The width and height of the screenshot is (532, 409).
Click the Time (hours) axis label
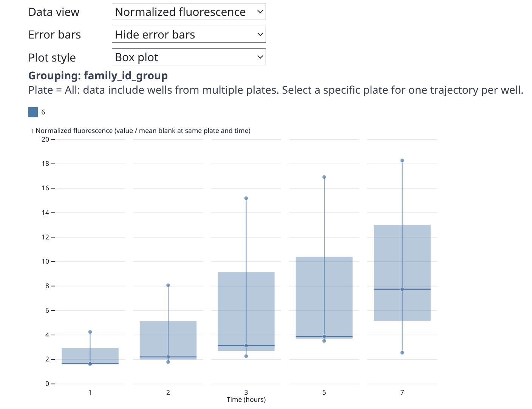246,400
